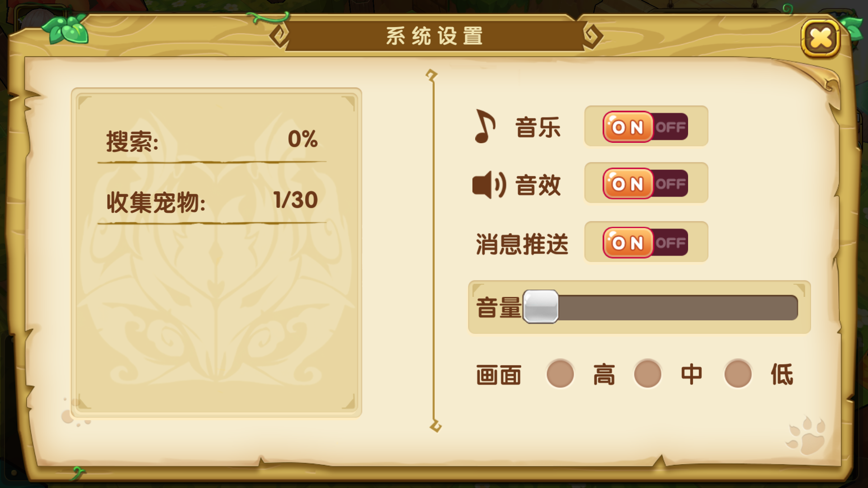Close the 系统设置 window with X button
Screen dimensions: 868x488
point(820,38)
